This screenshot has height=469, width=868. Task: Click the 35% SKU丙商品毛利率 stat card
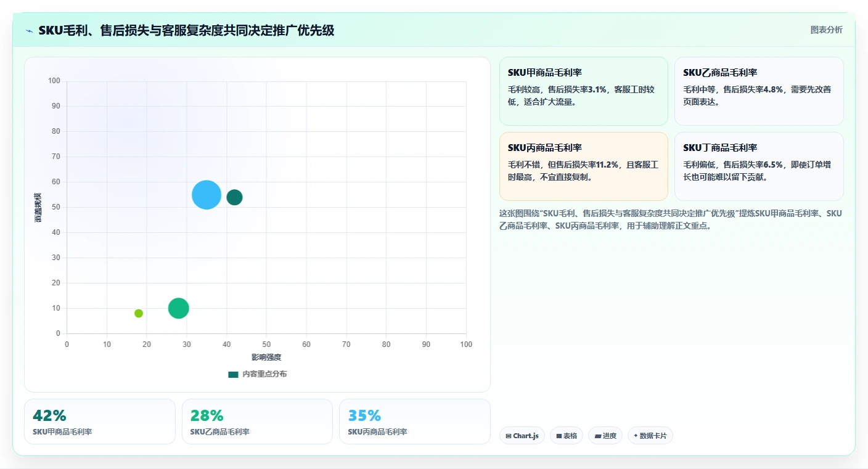(x=415, y=422)
